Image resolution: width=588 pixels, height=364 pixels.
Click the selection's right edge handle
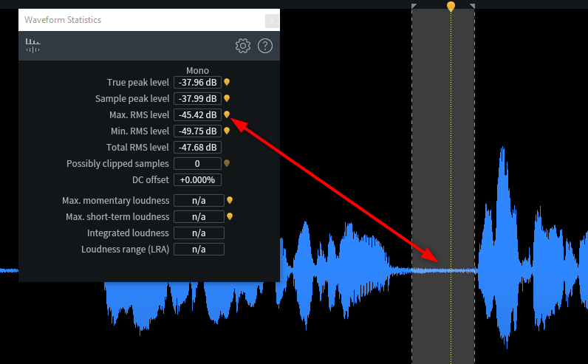(x=473, y=7)
